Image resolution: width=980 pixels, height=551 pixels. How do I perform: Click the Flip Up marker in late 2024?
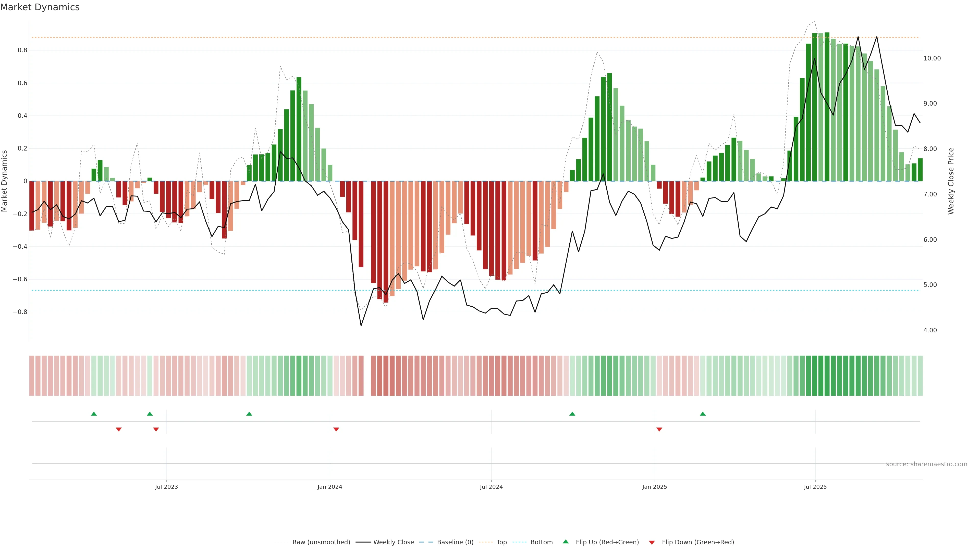click(572, 414)
